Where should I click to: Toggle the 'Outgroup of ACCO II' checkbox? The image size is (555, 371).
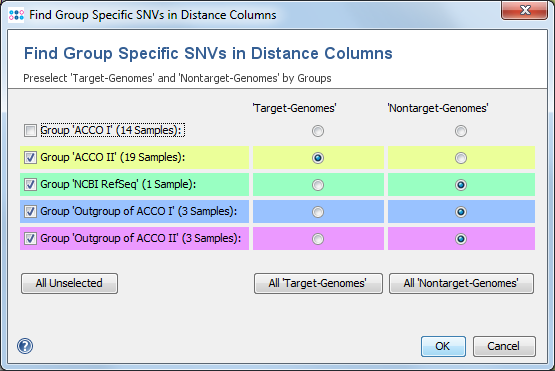coord(30,238)
